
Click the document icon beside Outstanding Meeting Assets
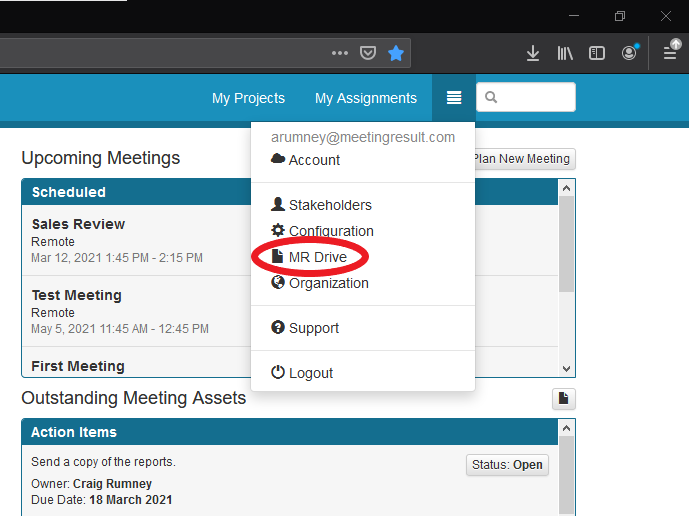(564, 399)
